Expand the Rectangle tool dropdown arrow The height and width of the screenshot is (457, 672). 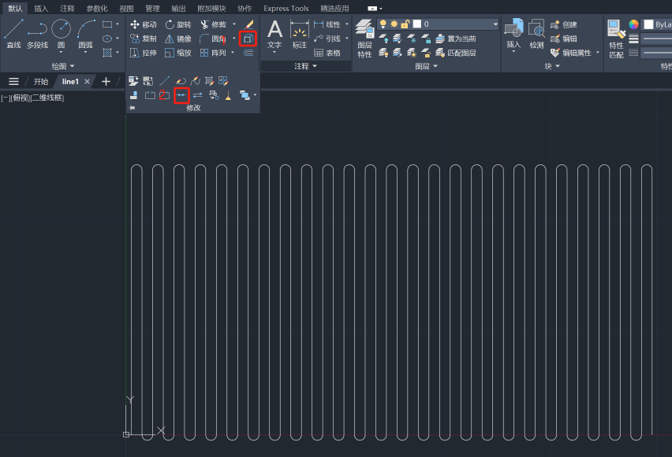117,24
